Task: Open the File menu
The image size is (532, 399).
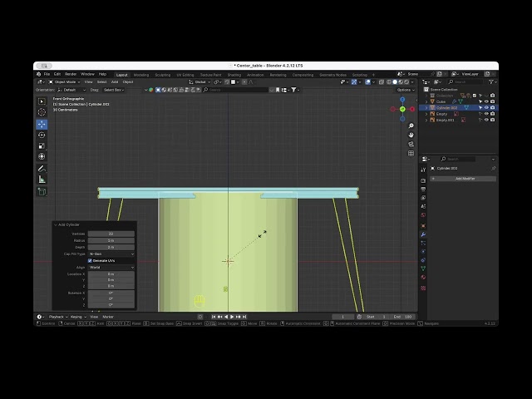Action: click(x=47, y=74)
